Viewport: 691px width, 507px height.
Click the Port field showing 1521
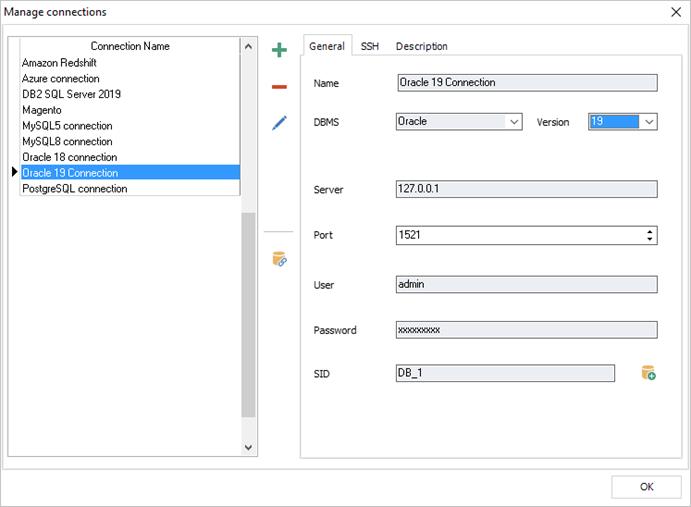[x=526, y=235]
